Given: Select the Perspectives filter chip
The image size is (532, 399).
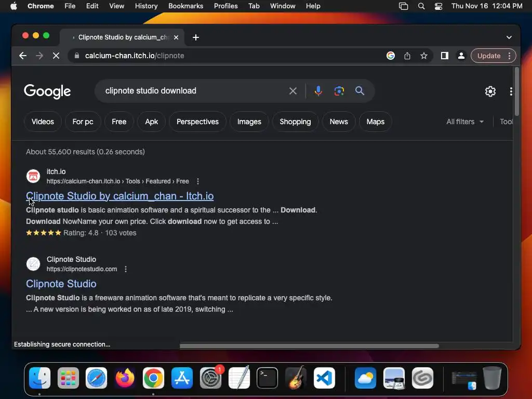Looking at the screenshot, I should coord(197,122).
